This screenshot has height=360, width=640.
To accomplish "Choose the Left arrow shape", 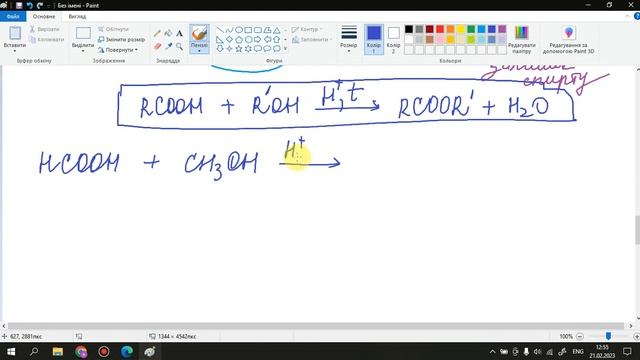I will (267, 40).
